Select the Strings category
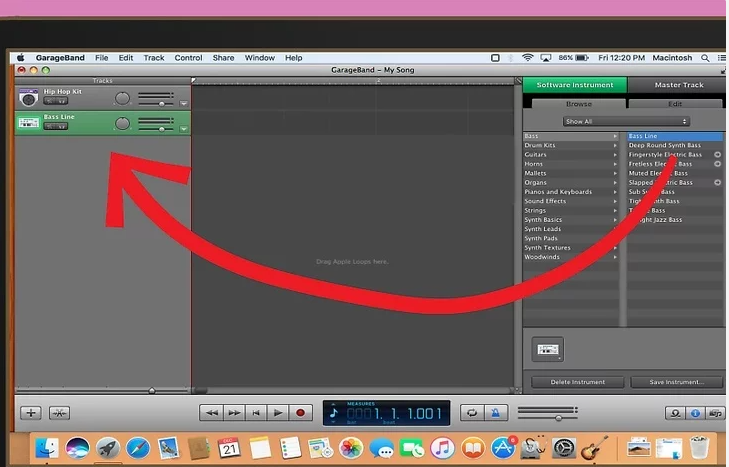Image resolution: width=729 pixels, height=467 pixels. pos(571,210)
